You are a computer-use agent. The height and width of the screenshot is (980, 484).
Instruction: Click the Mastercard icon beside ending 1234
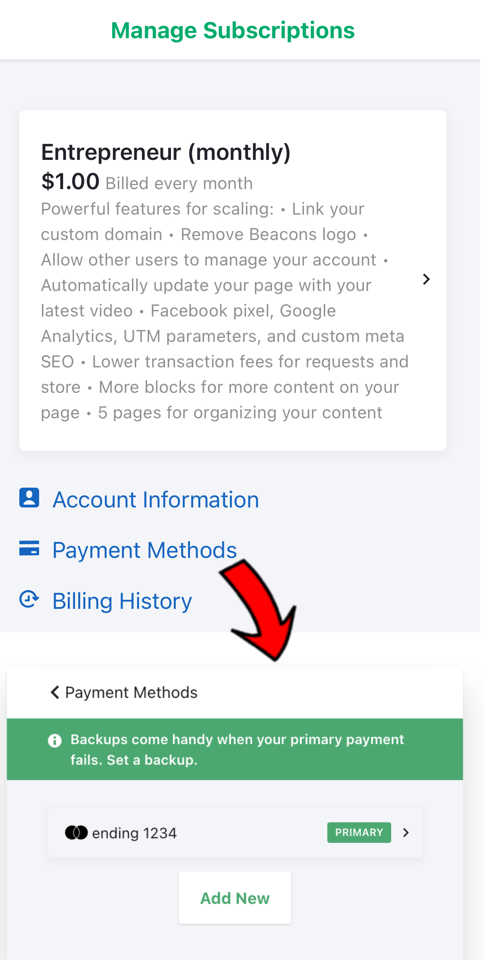click(x=76, y=832)
